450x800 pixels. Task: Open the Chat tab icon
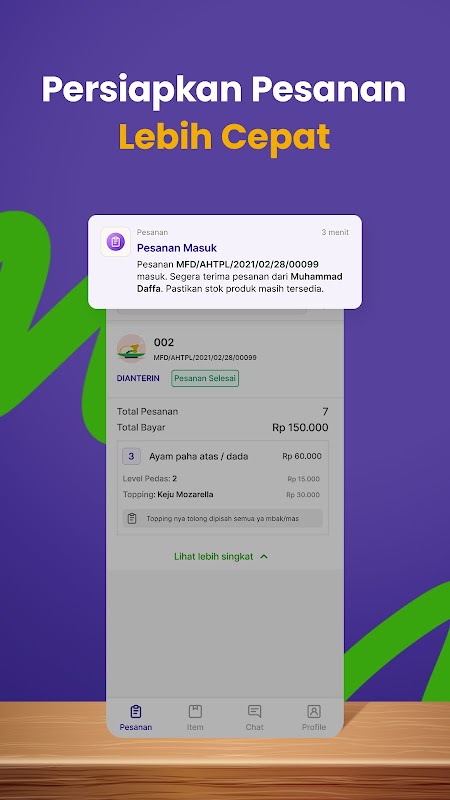pos(255,711)
